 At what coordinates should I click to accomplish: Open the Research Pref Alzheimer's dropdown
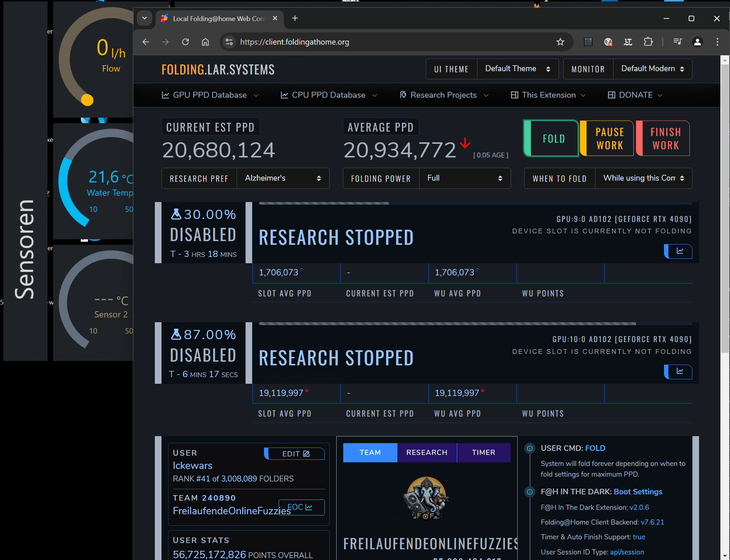282,178
